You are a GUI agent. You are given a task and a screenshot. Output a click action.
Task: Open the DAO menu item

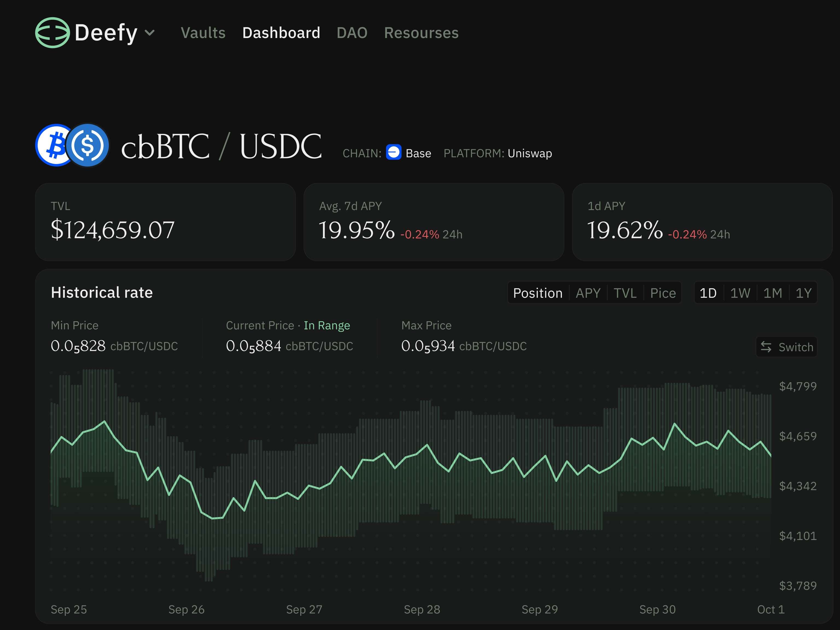352,33
